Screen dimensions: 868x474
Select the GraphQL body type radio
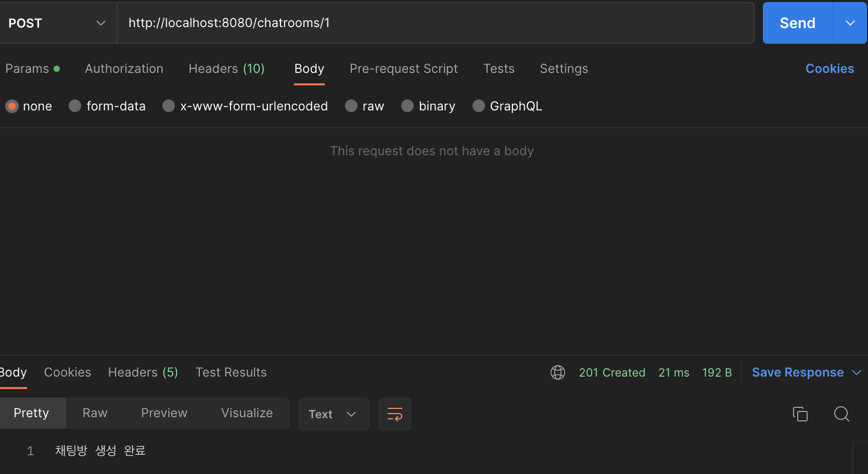pos(479,106)
